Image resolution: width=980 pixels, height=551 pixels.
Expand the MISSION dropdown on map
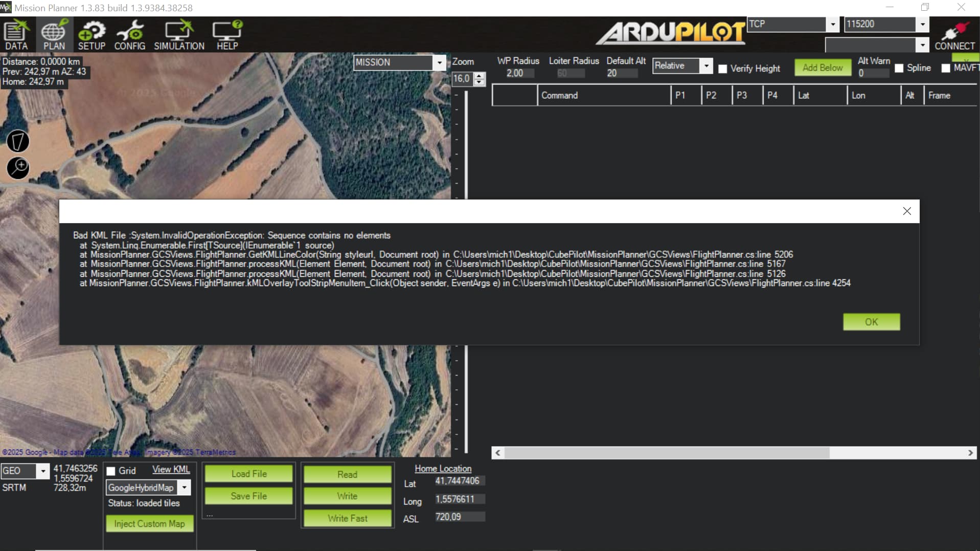coord(439,62)
